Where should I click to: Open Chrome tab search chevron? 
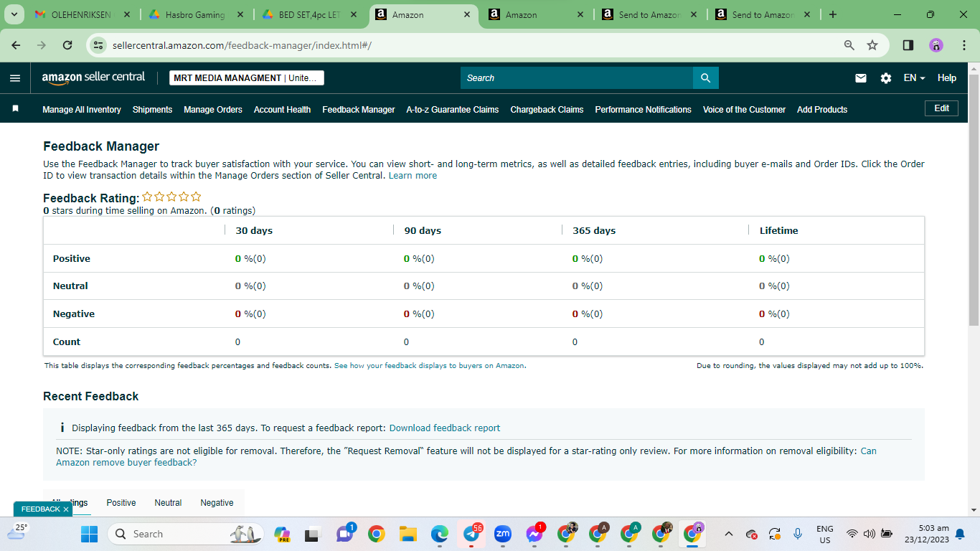coord(14,14)
